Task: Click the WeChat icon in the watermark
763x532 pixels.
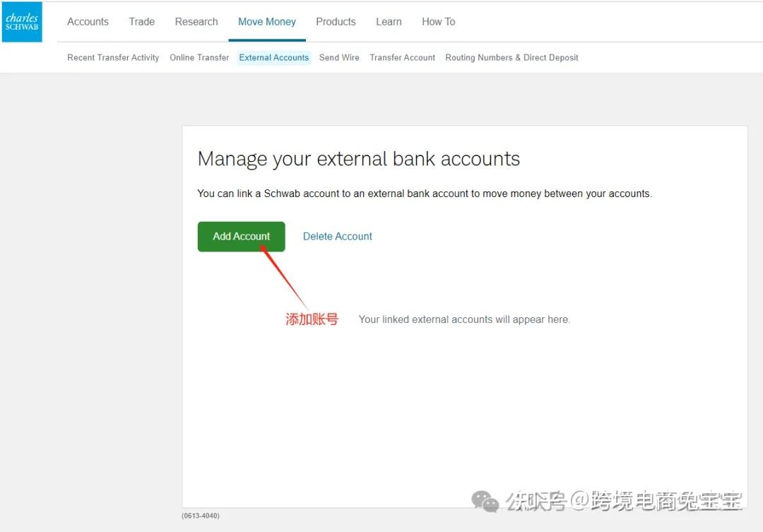Action: coord(485,500)
